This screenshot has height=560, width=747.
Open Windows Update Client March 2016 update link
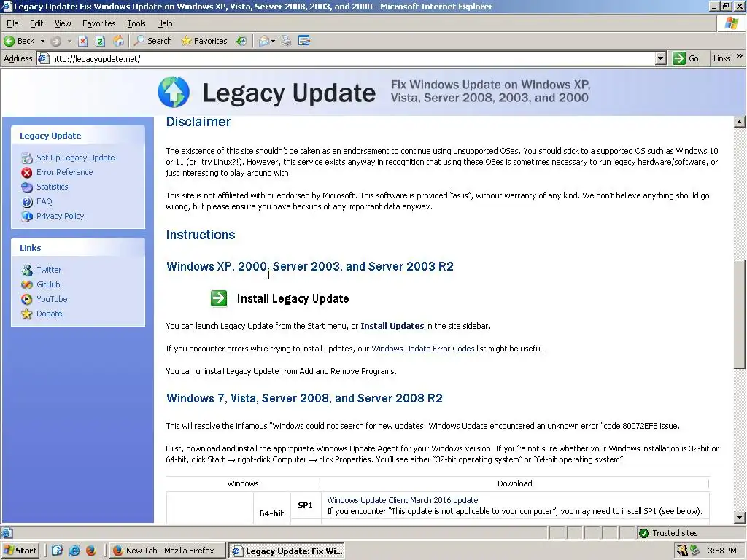pos(403,500)
